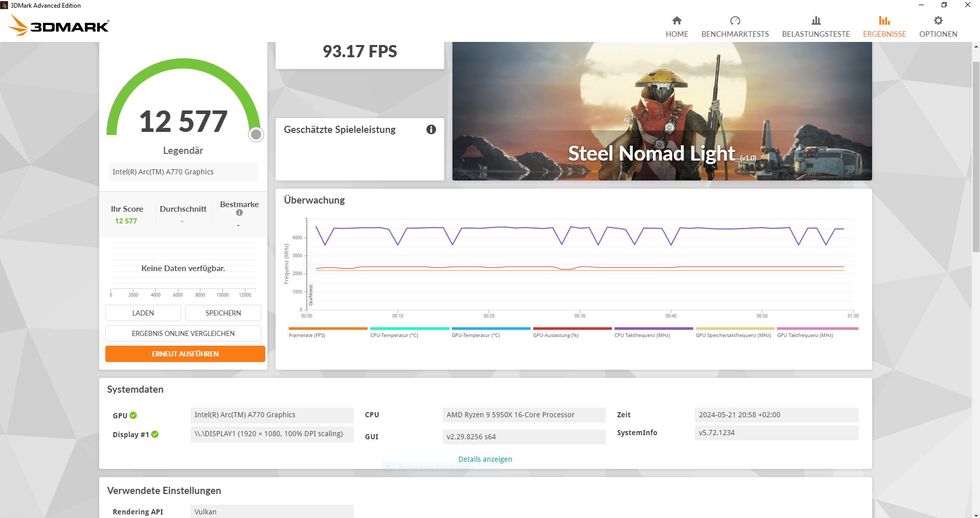
Task: Click the Durchschnitt column header
Action: pyautogui.click(x=183, y=209)
